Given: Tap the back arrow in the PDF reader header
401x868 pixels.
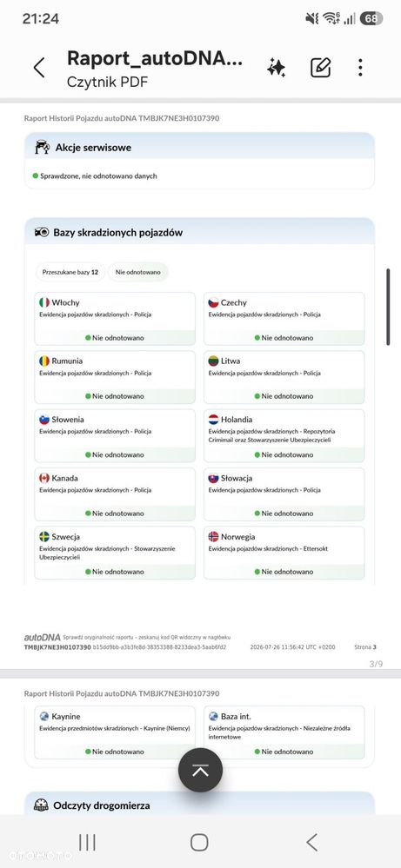Looking at the screenshot, I should point(39,68).
